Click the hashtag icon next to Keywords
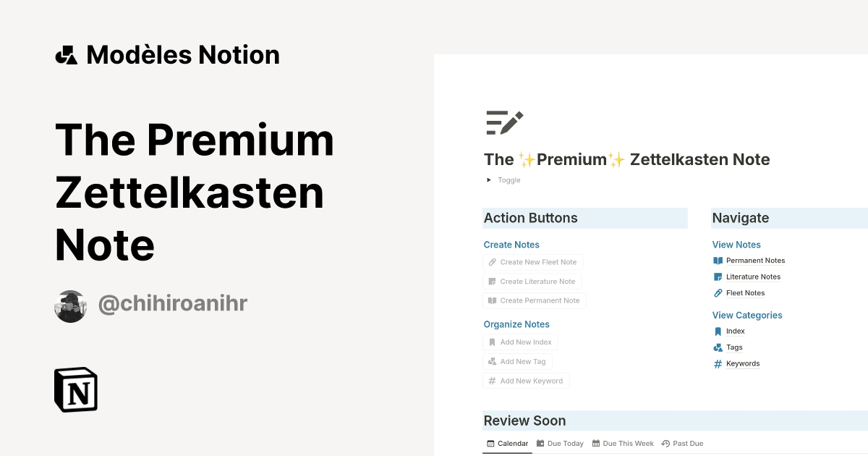This screenshot has height=456, width=868. 717,363
